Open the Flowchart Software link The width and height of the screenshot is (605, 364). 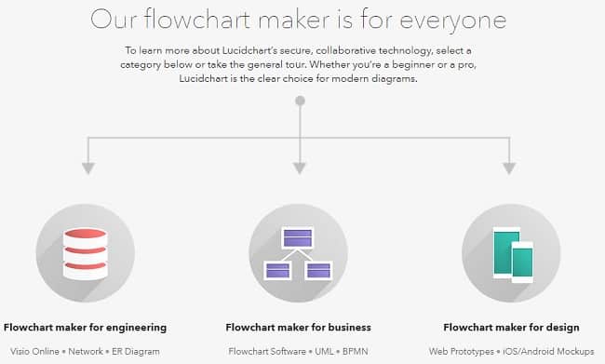pyautogui.click(x=267, y=352)
